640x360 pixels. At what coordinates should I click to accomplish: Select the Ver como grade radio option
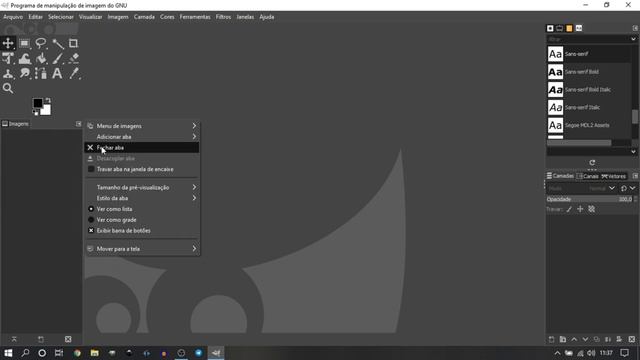tap(142, 220)
